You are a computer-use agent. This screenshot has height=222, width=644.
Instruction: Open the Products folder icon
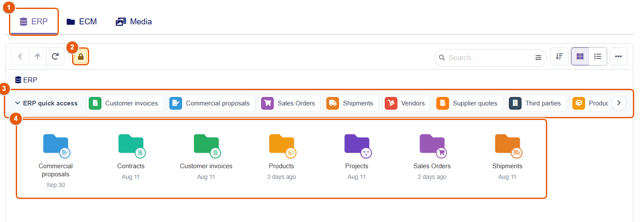[x=281, y=145]
